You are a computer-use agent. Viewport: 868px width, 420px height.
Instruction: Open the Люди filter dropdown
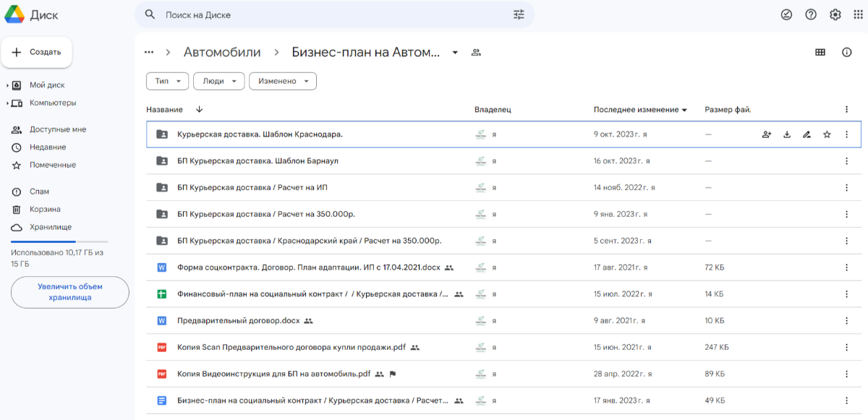coord(218,82)
